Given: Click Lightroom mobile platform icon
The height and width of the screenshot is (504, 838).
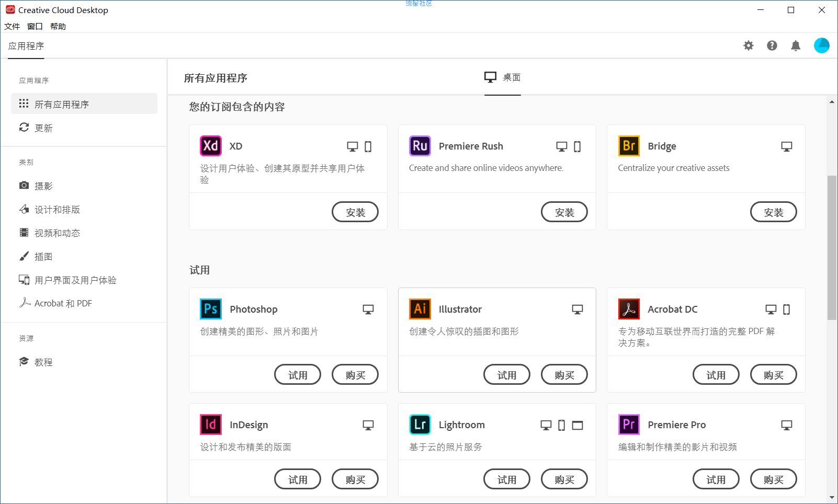Looking at the screenshot, I should click(x=562, y=425).
